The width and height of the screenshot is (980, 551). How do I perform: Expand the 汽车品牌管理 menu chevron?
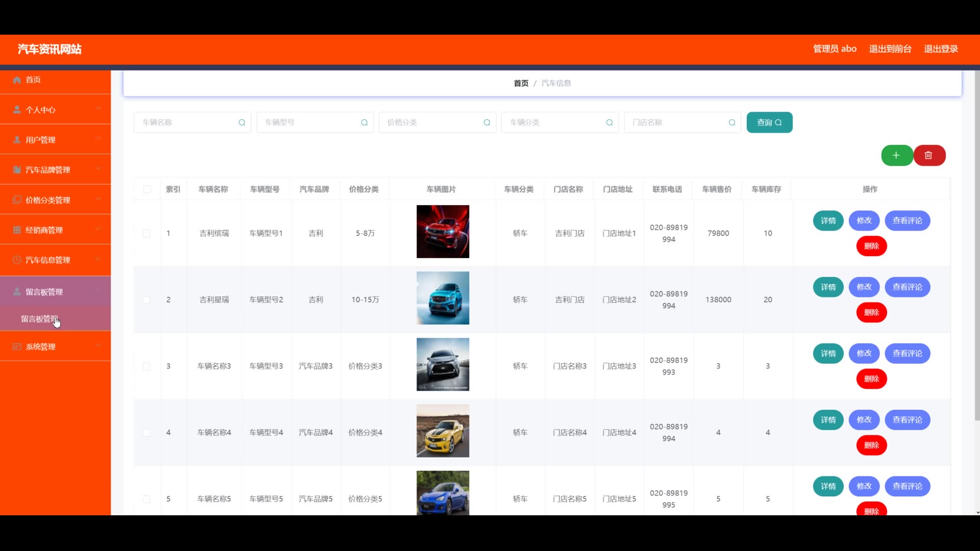pos(98,168)
